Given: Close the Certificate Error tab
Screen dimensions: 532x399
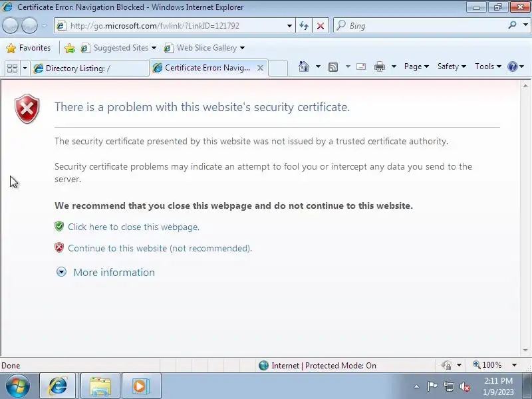Looking at the screenshot, I should (260, 68).
